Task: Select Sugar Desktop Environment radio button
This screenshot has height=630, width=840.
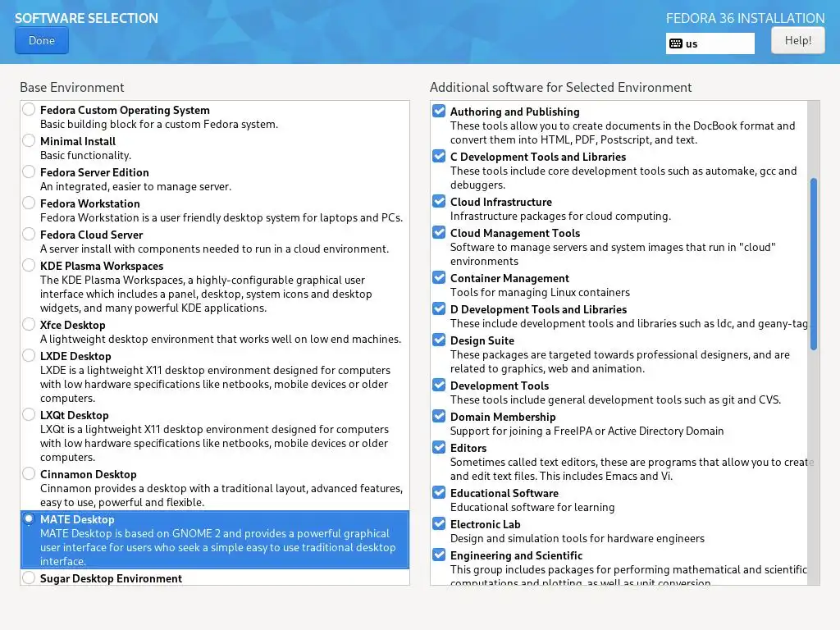Action: tap(29, 577)
